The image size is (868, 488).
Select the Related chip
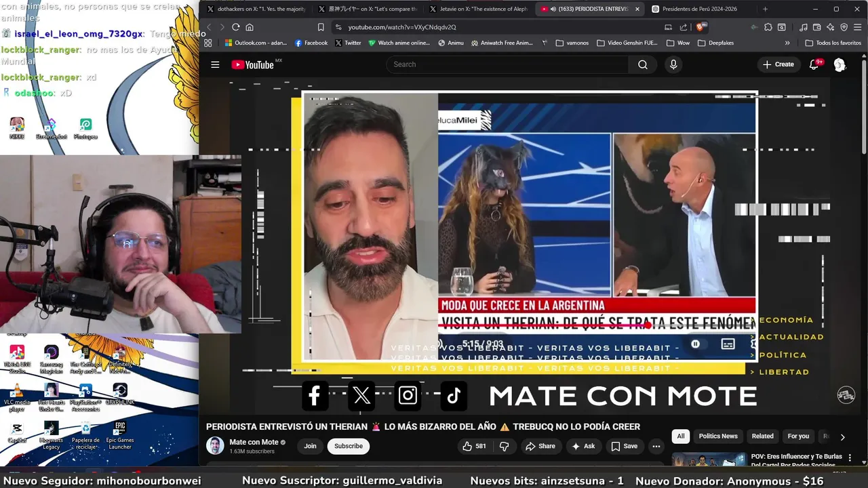click(762, 436)
